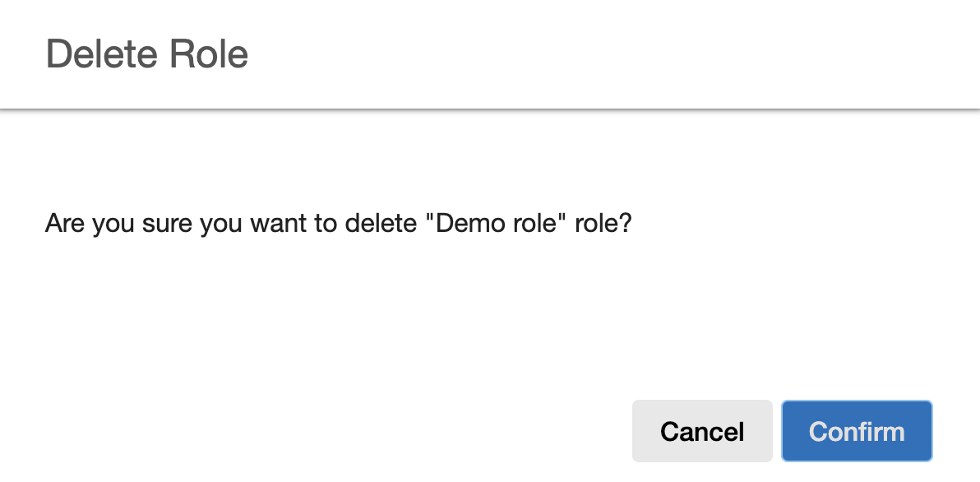This screenshot has height=482, width=980.
Task: Dismiss the dialog using Cancel
Action: tap(701, 431)
